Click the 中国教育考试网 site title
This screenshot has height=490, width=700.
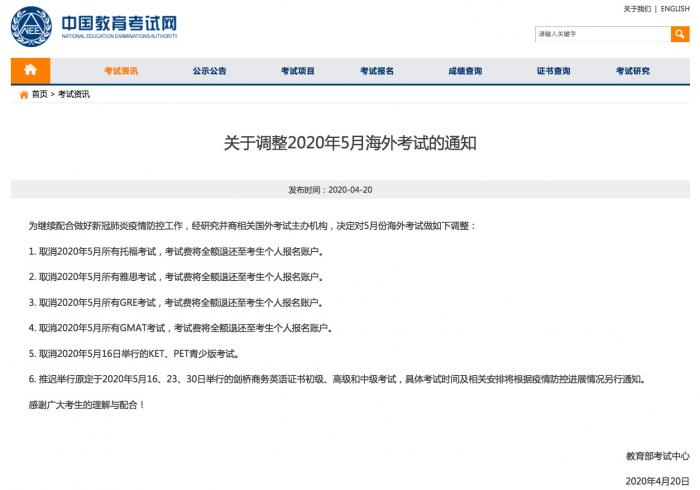click(x=119, y=23)
